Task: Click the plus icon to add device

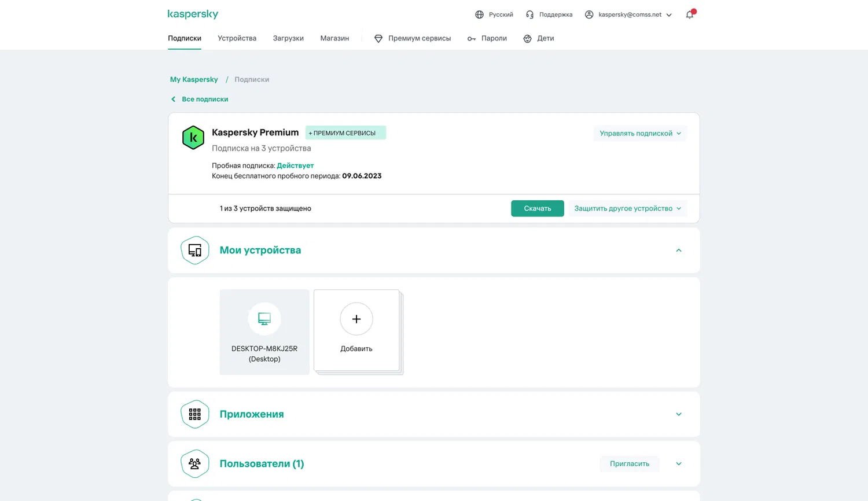Action: [356, 319]
